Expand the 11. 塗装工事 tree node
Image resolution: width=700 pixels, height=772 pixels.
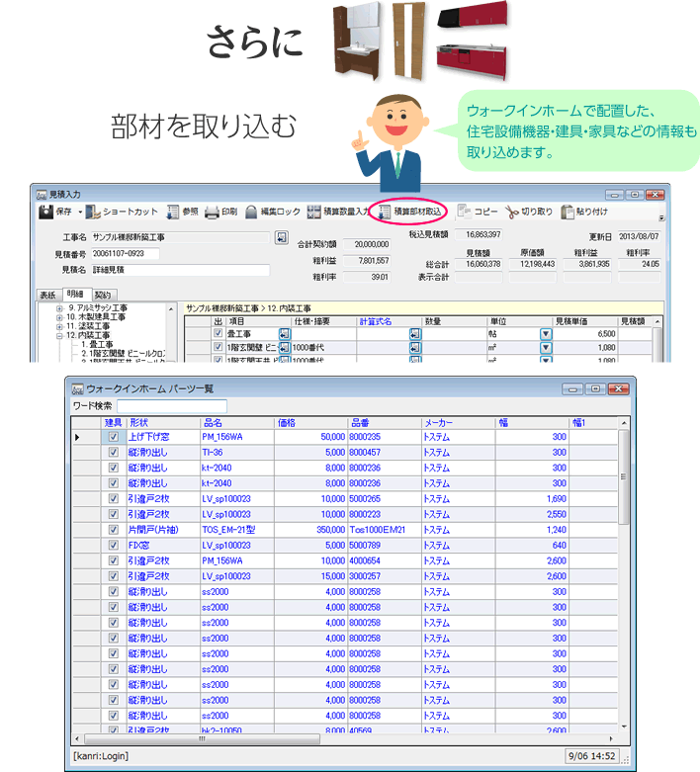tap(59, 326)
